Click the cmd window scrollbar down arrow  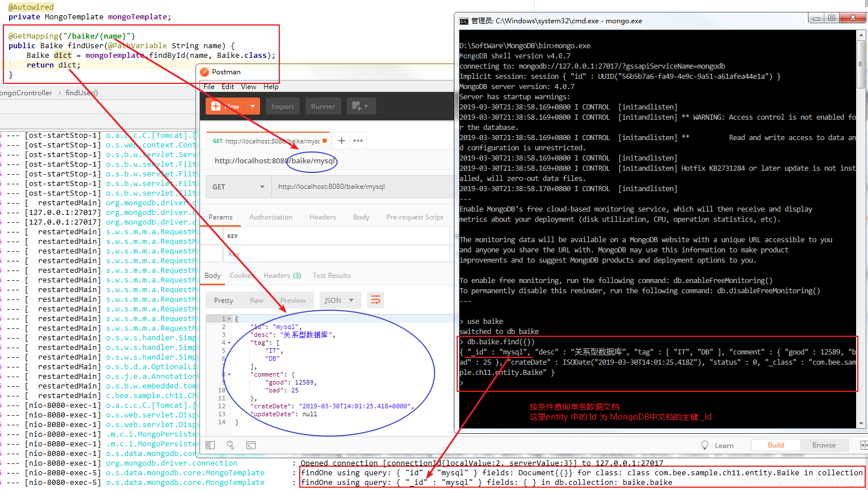pos(862,423)
